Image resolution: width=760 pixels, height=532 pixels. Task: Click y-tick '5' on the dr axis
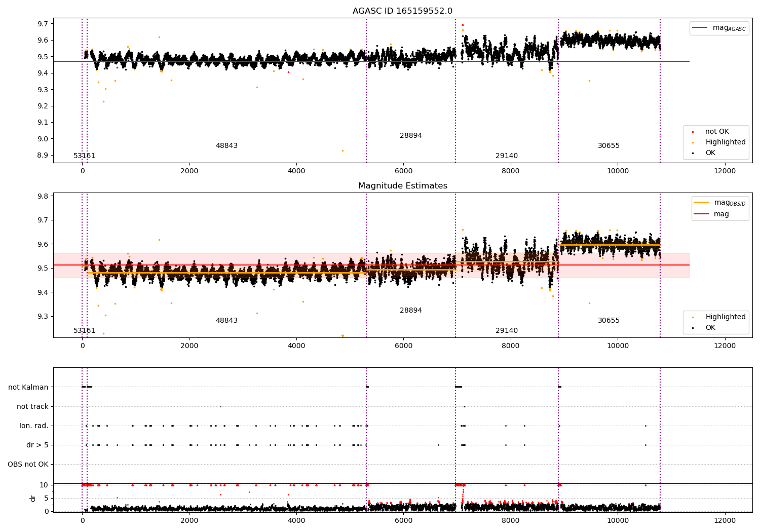(47, 498)
